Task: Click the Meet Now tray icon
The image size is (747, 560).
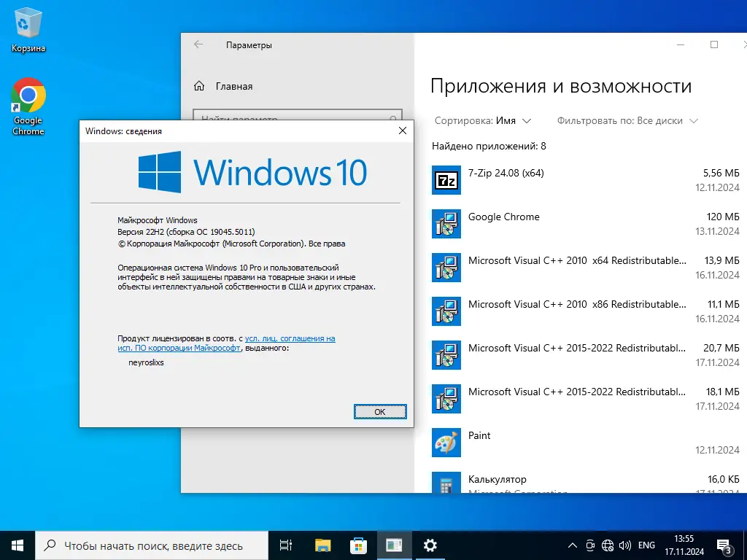Action: [x=590, y=545]
